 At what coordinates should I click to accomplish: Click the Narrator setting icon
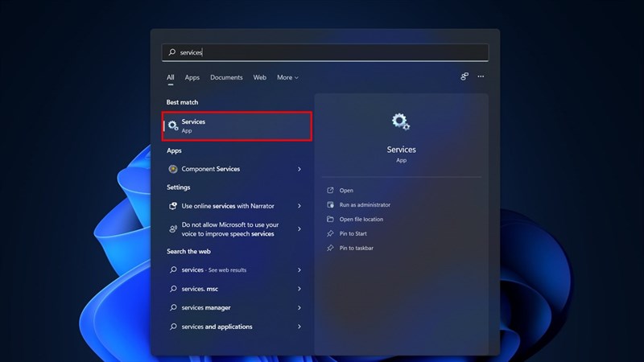(x=173, y=206)
